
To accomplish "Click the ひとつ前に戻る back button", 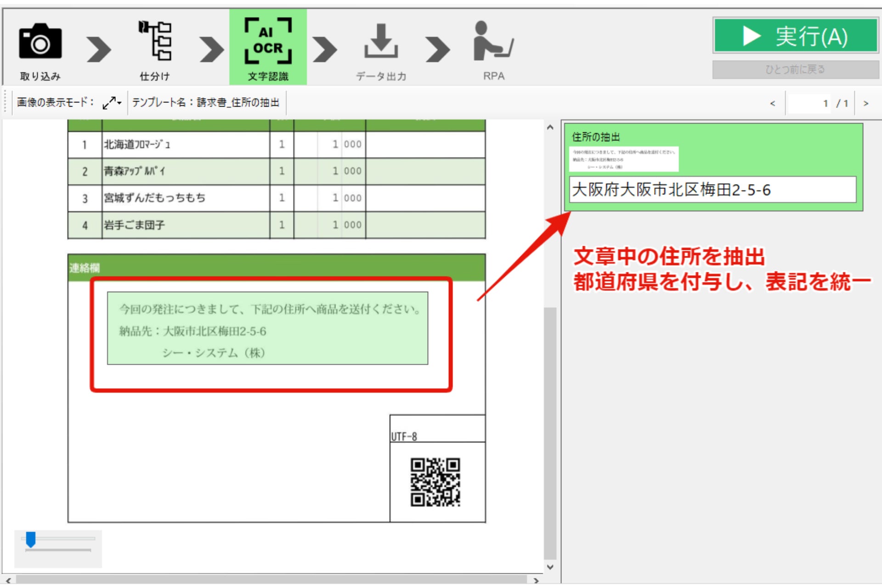I will tap(795, 69).
